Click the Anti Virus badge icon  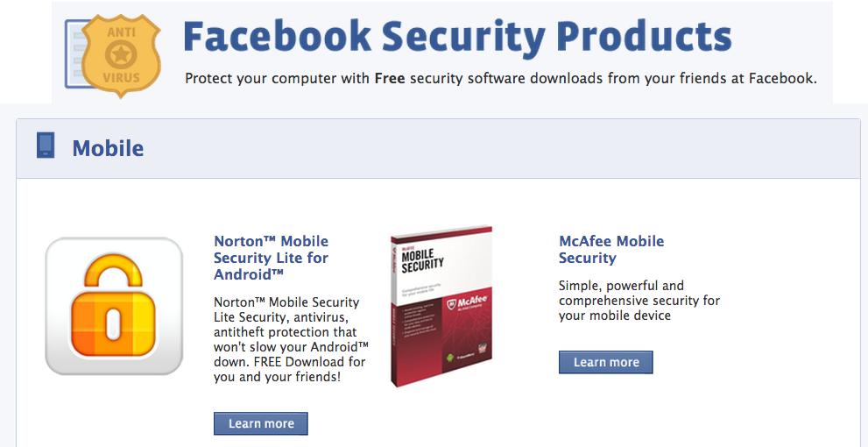pyautogui.click(x=114, y=56)
